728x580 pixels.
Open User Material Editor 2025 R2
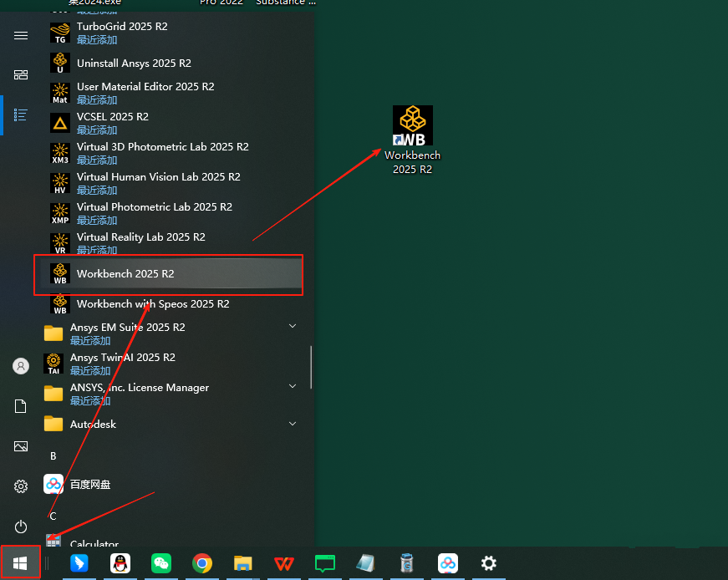[145, 87]
